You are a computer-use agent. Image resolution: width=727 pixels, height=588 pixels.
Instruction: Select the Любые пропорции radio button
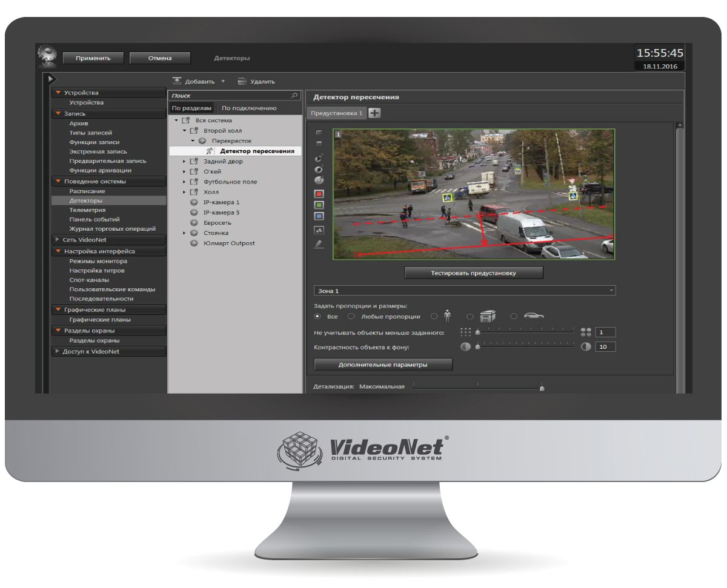point(351,316)
